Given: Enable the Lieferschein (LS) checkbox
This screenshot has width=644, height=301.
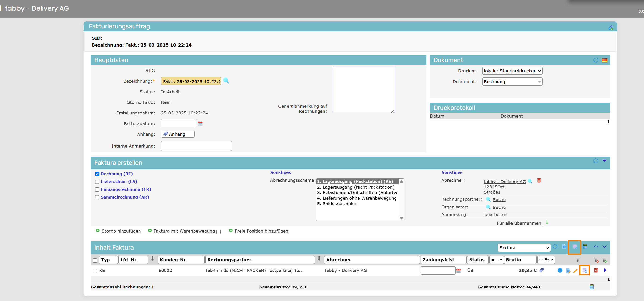Looking at the screenshot, I should coord(97,182).
